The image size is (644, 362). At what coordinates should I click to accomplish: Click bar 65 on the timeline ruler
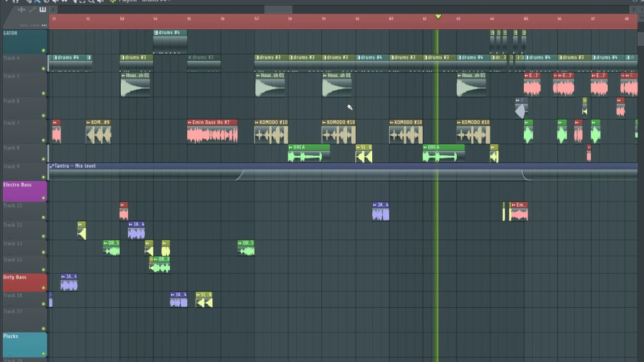coord(526,19)
